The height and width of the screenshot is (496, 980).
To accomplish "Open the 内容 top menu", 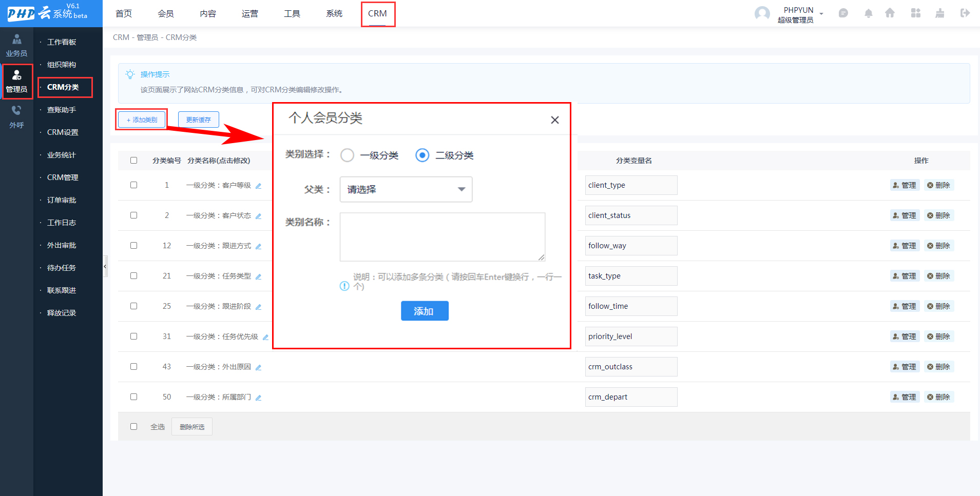I will (x=208, y=14).
